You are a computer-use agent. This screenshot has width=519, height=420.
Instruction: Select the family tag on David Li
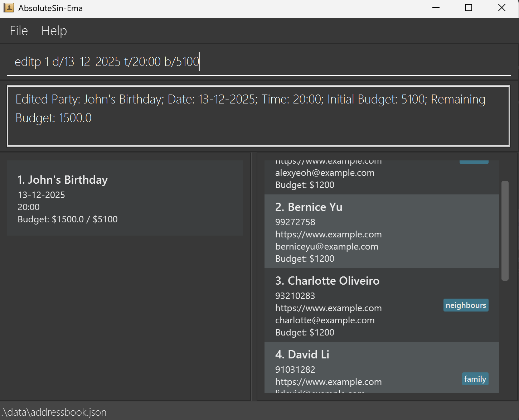click(x=475, y=379)
